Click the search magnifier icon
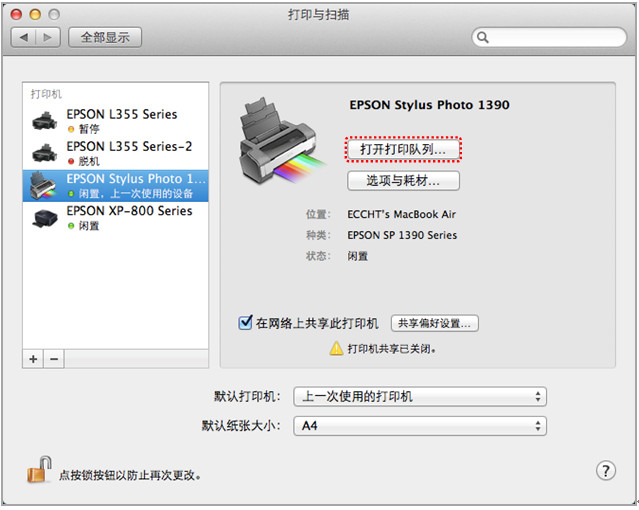This screenshot has height=510, width=639. click(x=483, y=38)
